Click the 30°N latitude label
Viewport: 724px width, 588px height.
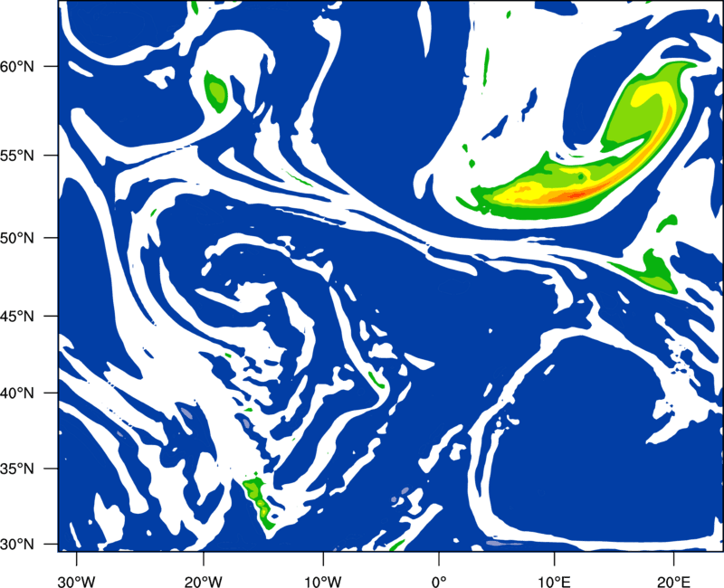tap(17, 545)
